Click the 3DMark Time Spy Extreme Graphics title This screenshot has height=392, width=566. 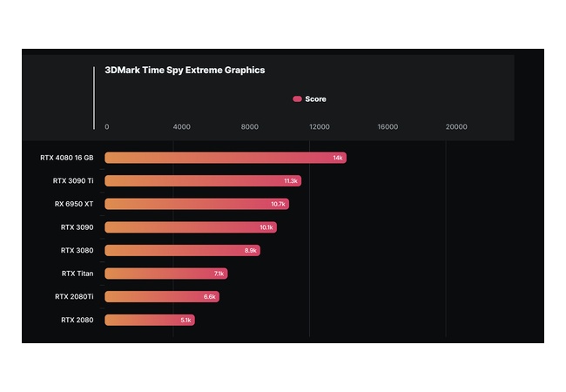[185, 70]
